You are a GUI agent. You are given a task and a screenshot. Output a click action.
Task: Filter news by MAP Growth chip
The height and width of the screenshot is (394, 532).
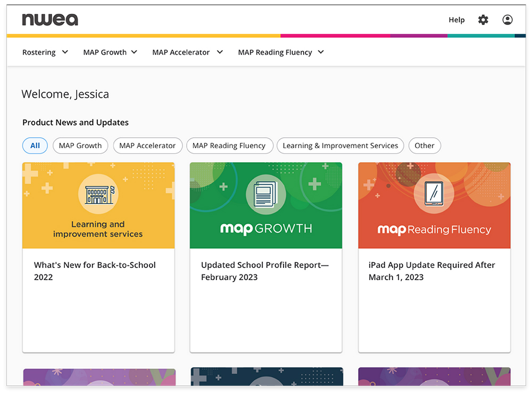coord(80,146)
